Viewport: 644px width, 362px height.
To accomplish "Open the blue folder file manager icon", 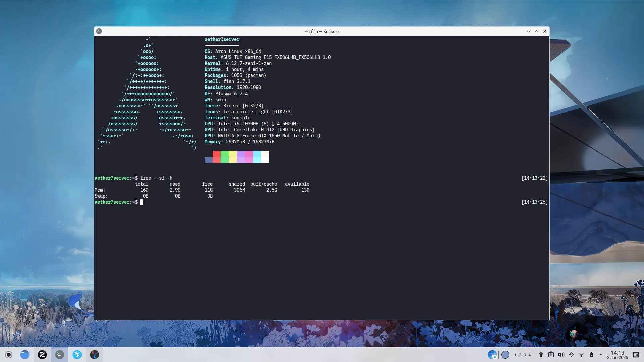I will coord(25,355).
